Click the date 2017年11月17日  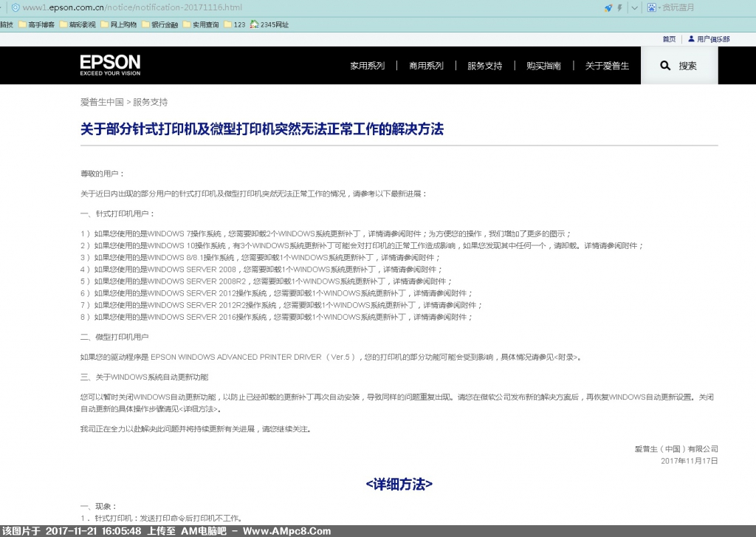[x=690, y=461]
